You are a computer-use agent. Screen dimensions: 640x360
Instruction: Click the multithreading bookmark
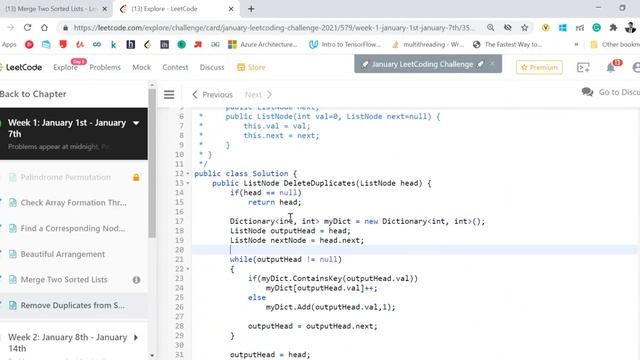[x=427, y=44]
